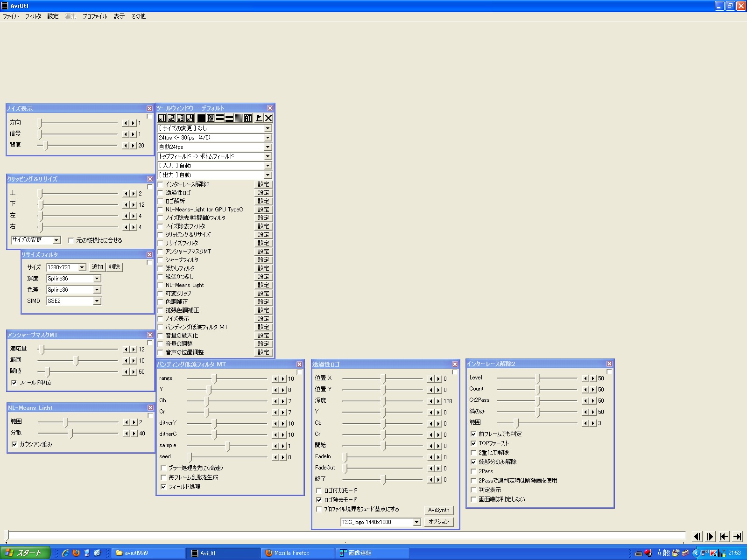747x560 pixels.
Task: Click the RV icon in tool window toolbar
Action: (211, 118)
